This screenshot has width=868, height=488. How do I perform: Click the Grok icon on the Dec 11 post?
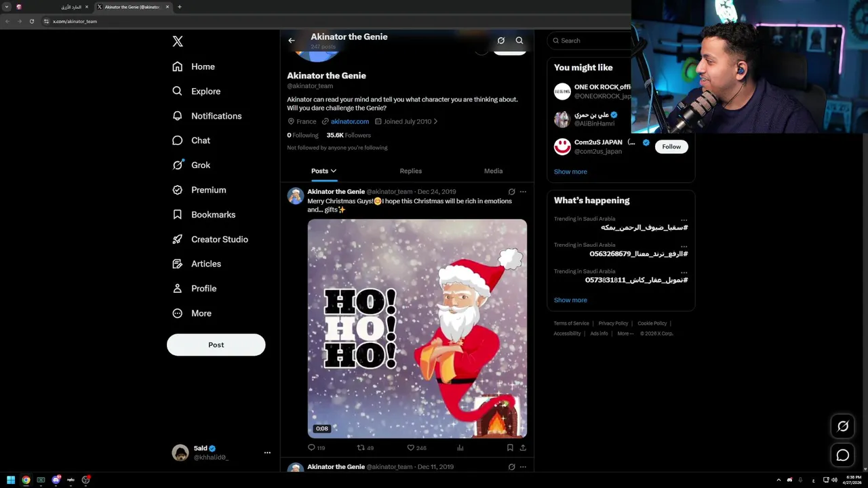point(512,467)
